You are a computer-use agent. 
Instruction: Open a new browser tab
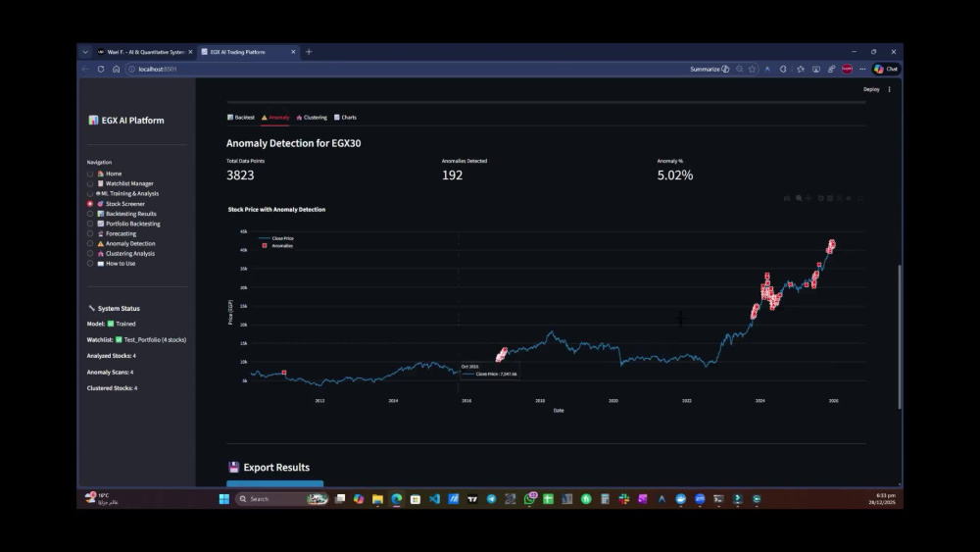coord(309,52)
